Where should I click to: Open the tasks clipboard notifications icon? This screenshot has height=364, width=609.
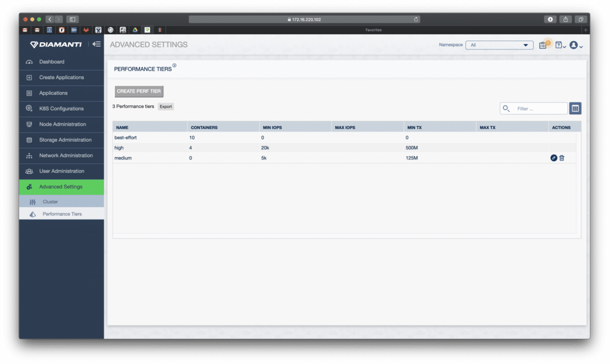pos(543,45)
